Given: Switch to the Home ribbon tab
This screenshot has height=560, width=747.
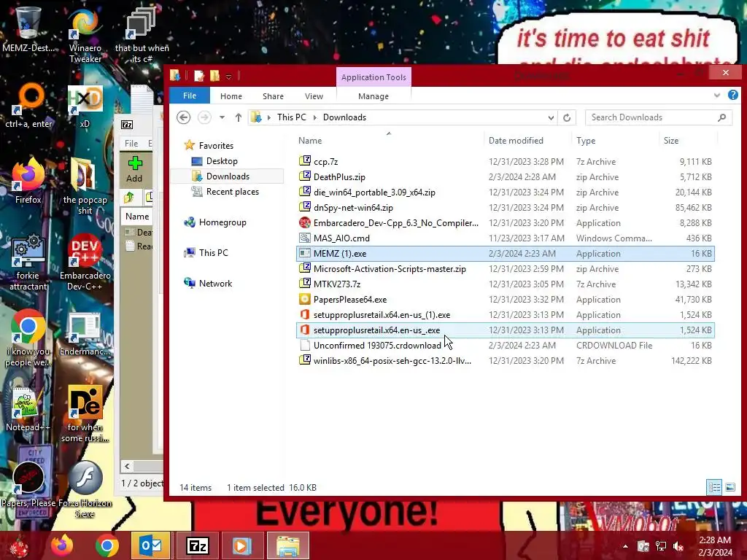Looking at the screenshot, I should click(231, 96).
